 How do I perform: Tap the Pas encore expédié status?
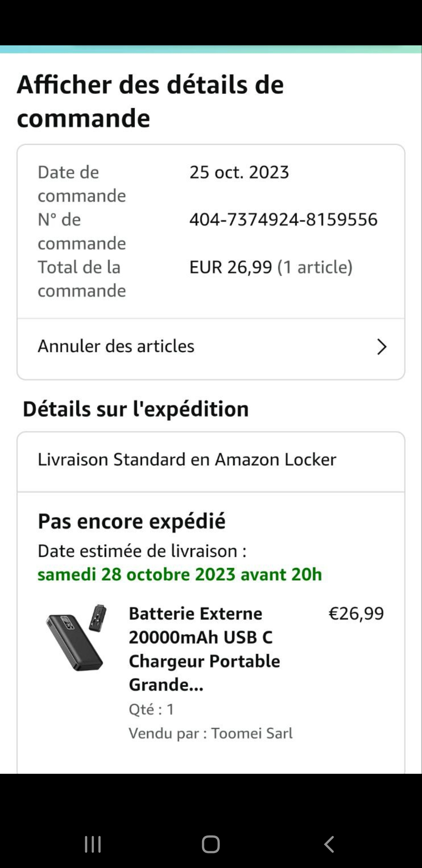tap(132, 521)
